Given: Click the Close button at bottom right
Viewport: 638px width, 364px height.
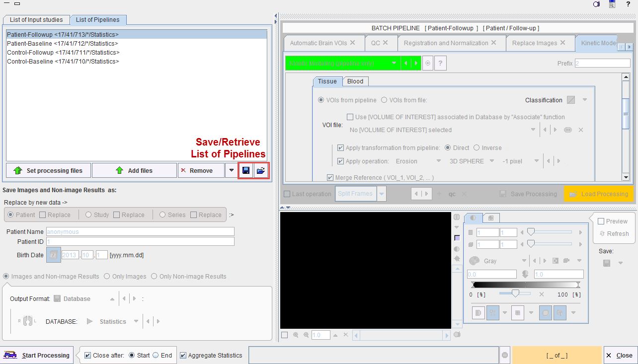Looking at the screenshot, I should click(620, 356).
